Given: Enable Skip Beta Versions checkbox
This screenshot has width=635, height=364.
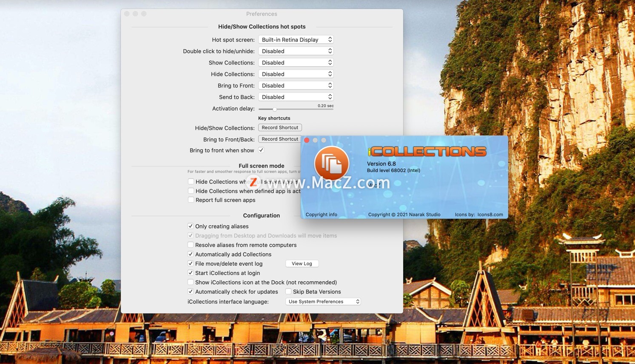Looking at the screenshot, I should (288, 292).
